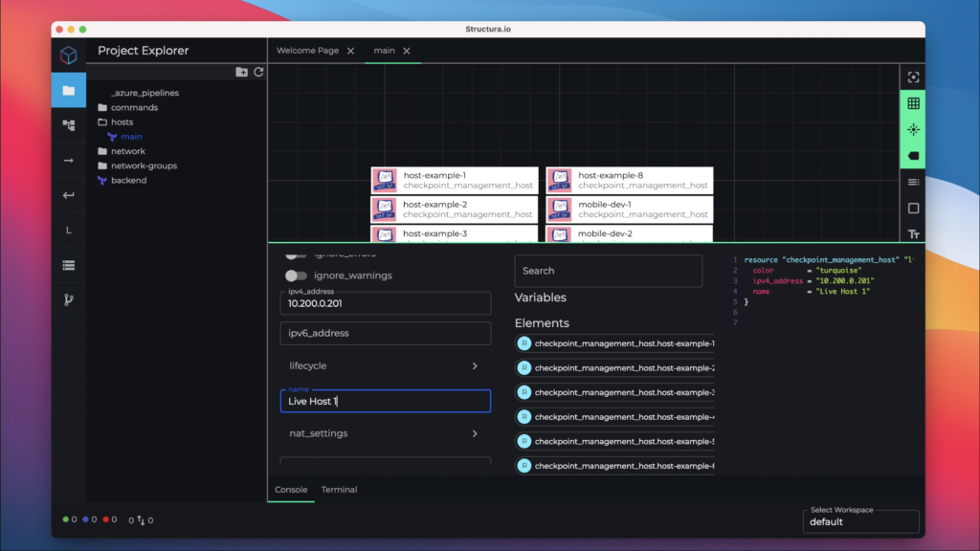Toggle the ignore_warnings switch
The width and height of the screenshot is (980, 551).
point(296,275)
